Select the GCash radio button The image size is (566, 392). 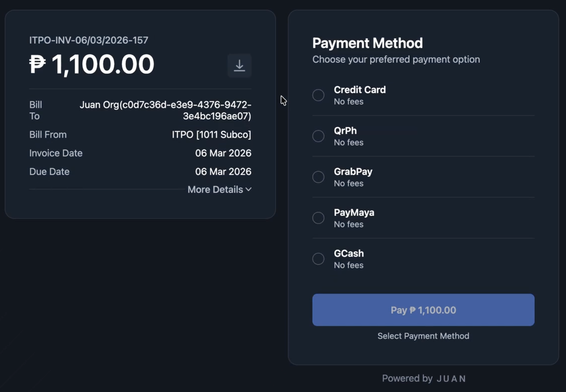tap(318, 259)
